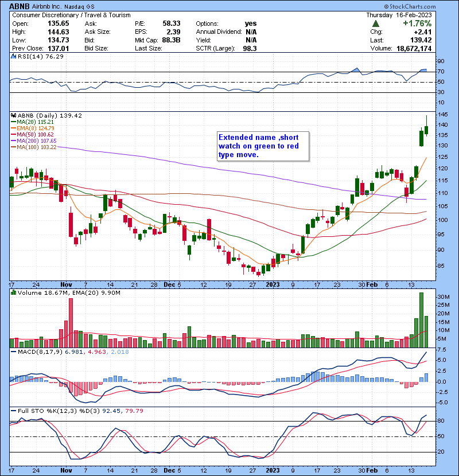Click the candlestick icon next to ABNB (Daily)
Viewport: 459px width, 476px height.
coord(13,115)
